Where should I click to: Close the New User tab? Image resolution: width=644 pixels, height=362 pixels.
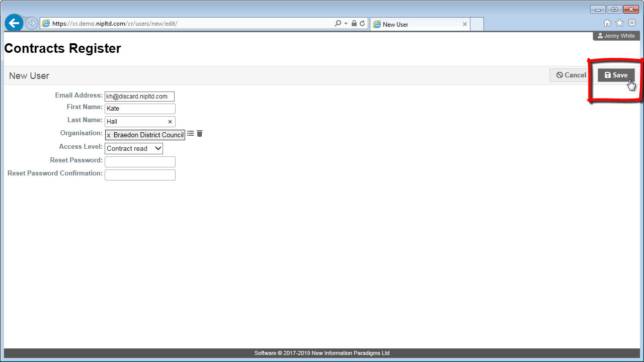(x=465, y=24)
